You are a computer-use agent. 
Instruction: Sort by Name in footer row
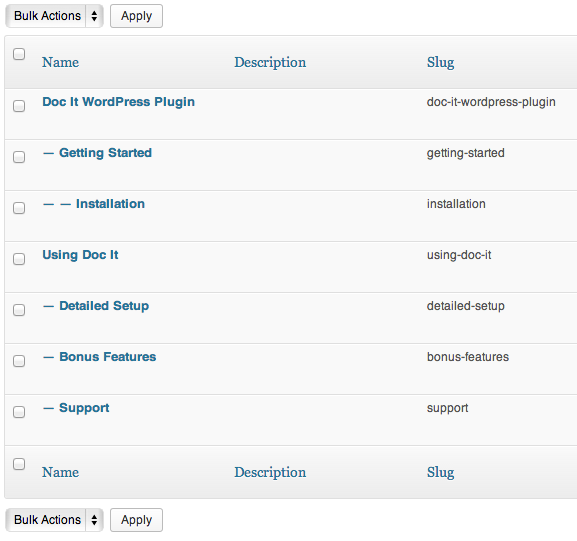point(60,472)
